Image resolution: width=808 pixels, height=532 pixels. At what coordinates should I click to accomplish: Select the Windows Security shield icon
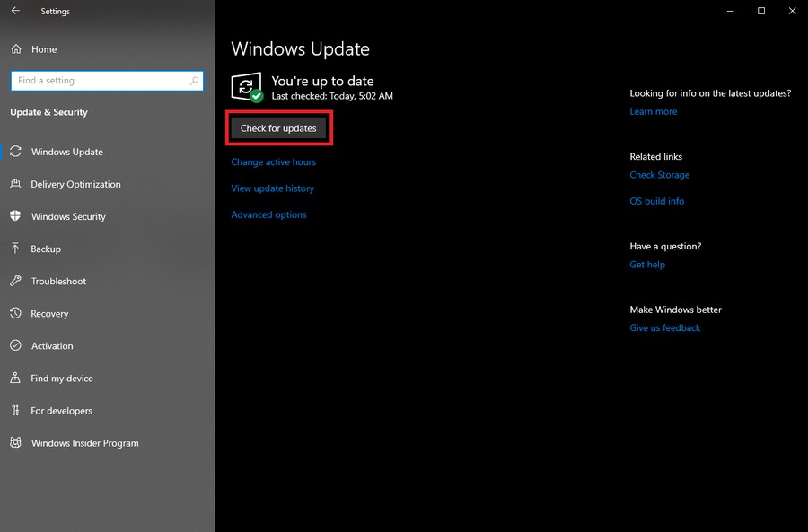pyautogui.click(x=15, y=216)
